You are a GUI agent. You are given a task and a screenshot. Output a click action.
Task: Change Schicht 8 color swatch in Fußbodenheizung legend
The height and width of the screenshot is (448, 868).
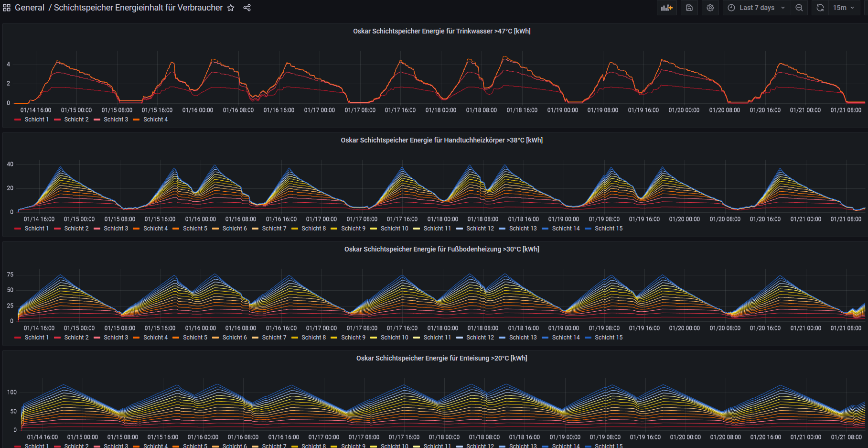tap(295, 338)
